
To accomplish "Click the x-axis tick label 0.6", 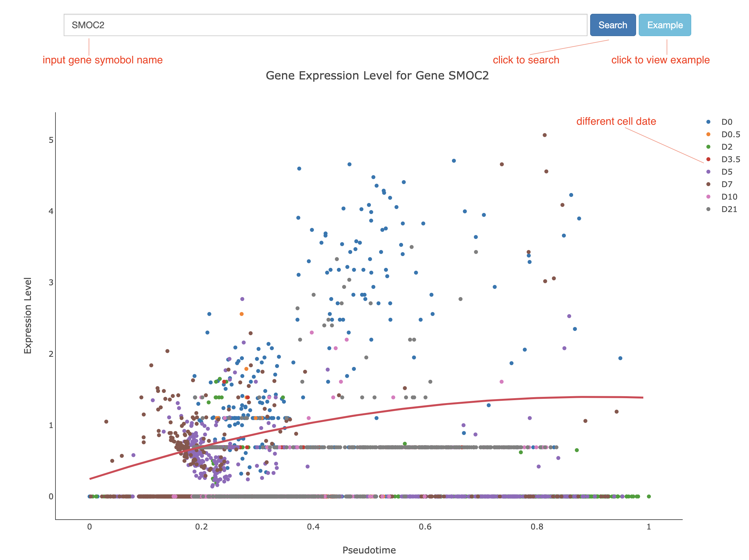I will tap(425, 527).
